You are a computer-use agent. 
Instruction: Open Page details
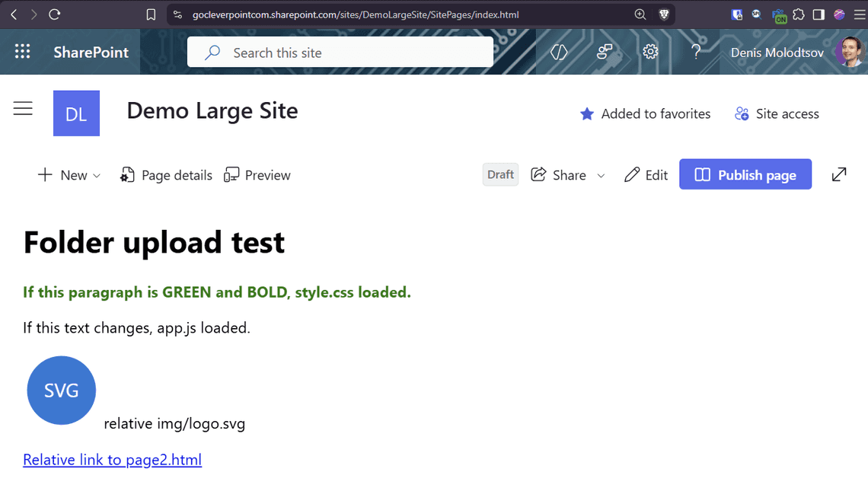(166, 176)
